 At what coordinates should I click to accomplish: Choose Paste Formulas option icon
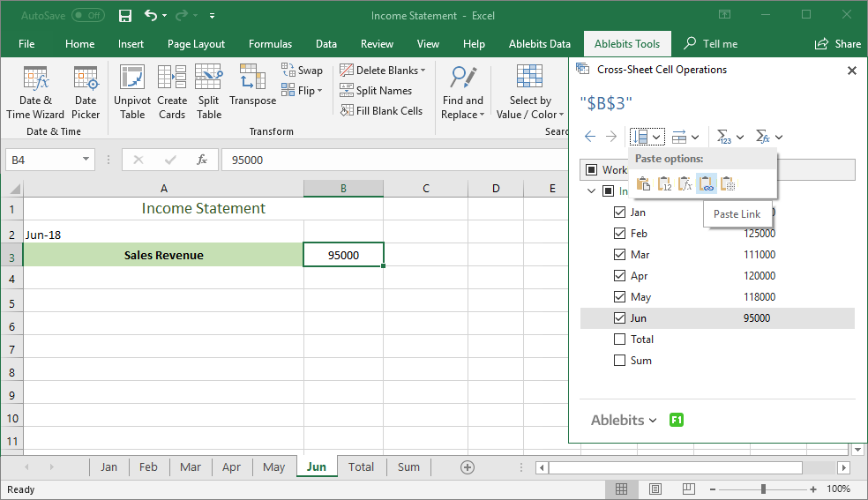click(x=685, y=183)
